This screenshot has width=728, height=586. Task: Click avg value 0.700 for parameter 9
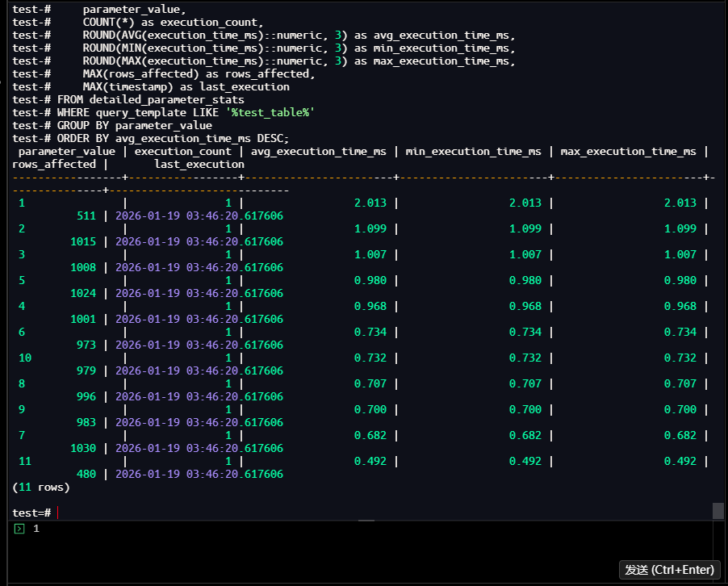[x=370, y=409]
